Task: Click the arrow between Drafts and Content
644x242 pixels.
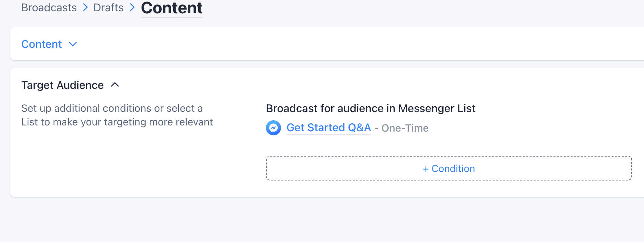Action: click(x=132, y=8)
